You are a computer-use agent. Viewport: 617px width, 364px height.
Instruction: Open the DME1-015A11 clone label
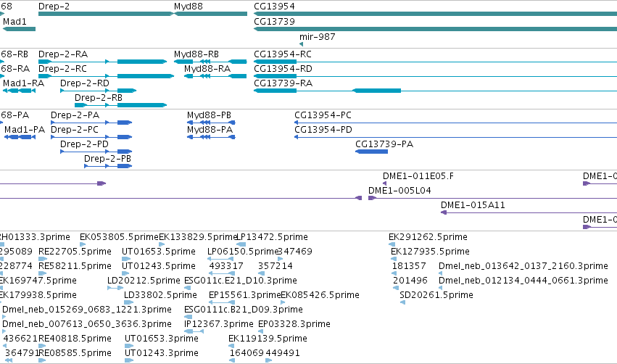coord(473,205)
